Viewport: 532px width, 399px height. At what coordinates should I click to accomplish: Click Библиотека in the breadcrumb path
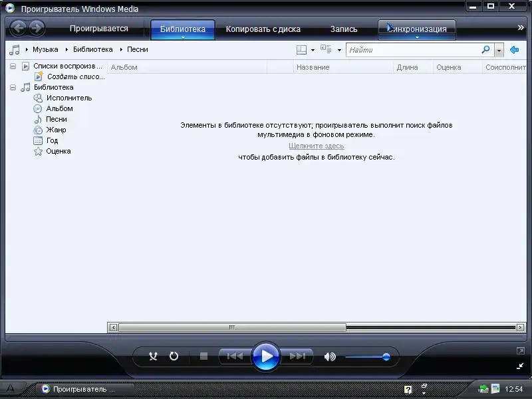click(x=93, y=49)
